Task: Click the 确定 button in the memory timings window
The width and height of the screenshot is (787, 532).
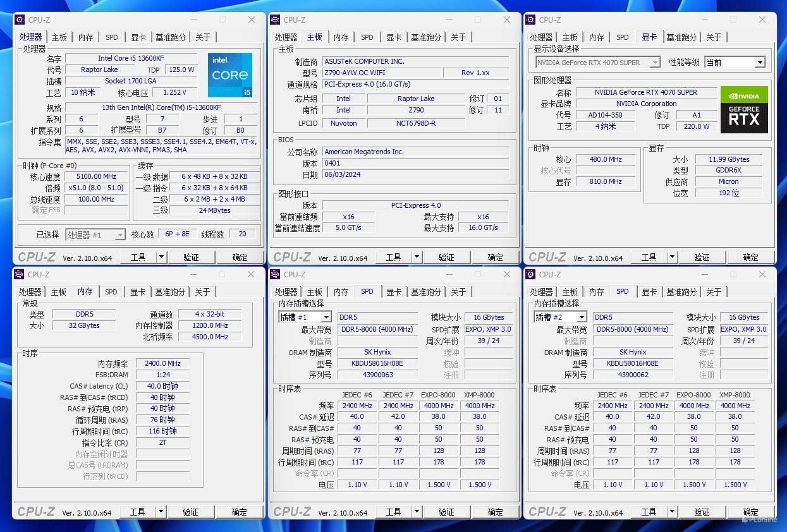Action: click(x=240, y=512)
